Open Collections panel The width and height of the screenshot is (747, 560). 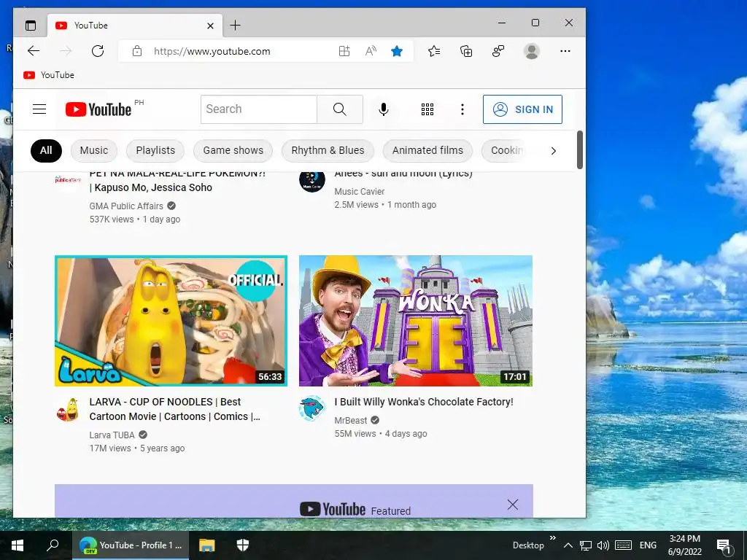coord(466,51)
